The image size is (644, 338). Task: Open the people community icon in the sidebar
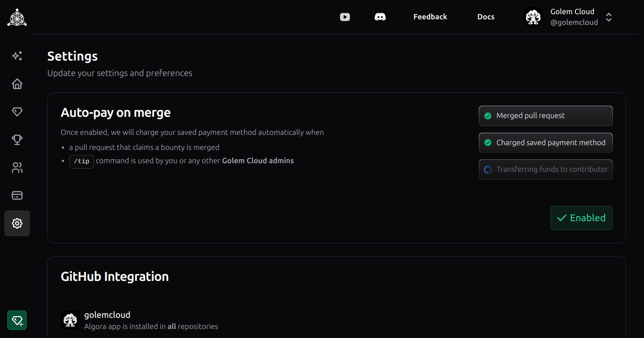coord(17,167)
